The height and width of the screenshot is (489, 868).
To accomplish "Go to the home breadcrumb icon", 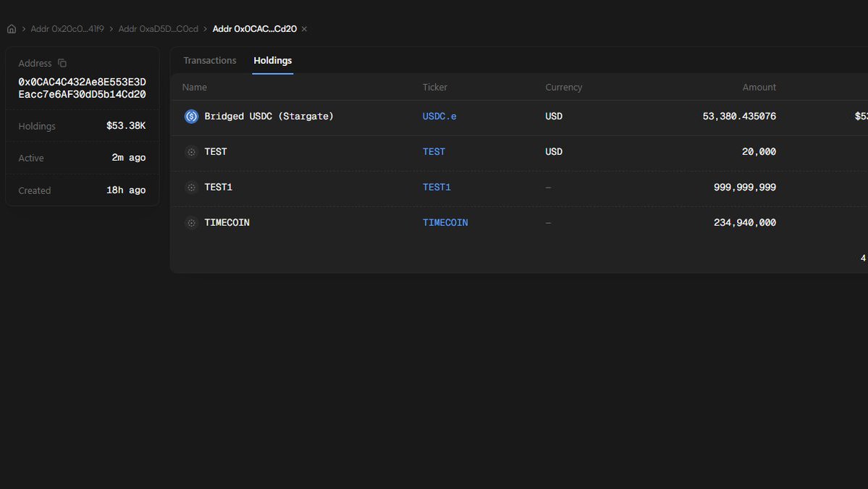I will [x=11, y=29].
